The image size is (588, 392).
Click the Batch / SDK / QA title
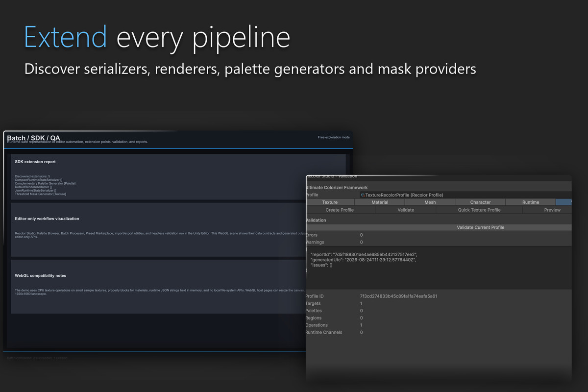coord(33,138)
